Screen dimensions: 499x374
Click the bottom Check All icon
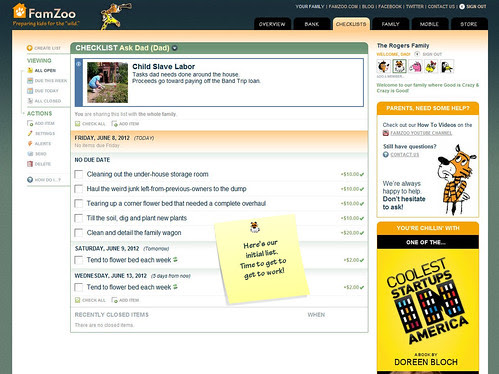coord(78,300)
